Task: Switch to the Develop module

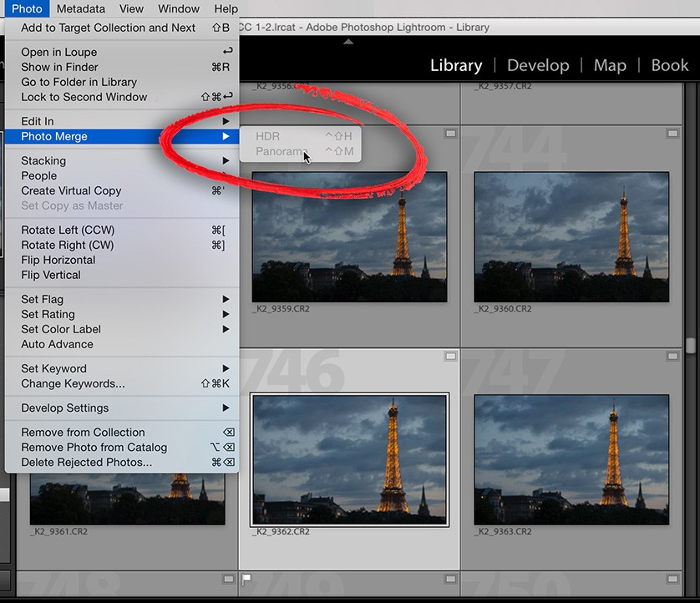Action: pyautogui.click(x=538, y=65)
